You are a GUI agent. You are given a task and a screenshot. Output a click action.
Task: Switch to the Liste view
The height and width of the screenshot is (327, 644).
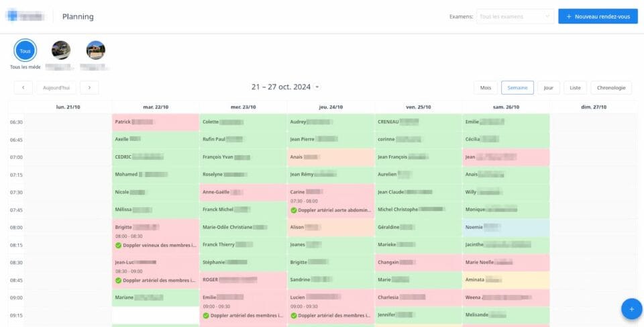pyautogui.click(x=575, y=87)
